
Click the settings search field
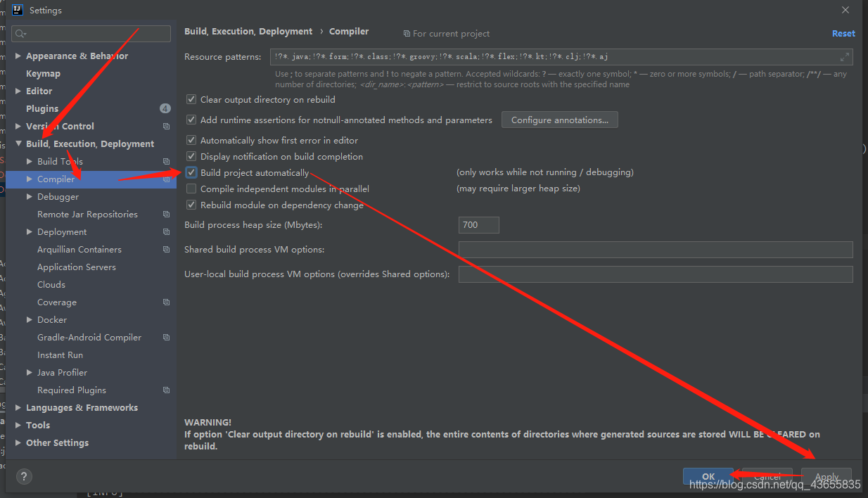[x=91, y=34]
